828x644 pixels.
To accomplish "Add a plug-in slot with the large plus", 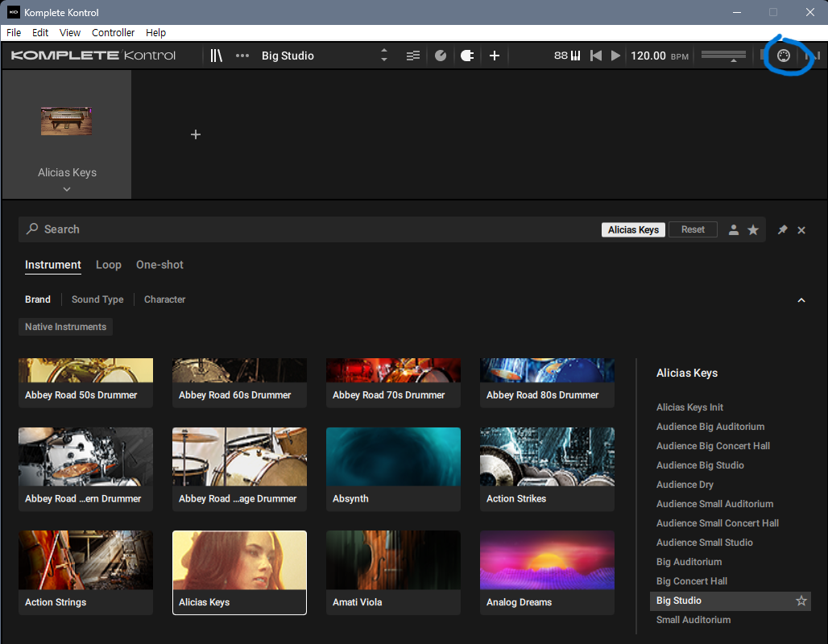I will click(x=196, y=134).
